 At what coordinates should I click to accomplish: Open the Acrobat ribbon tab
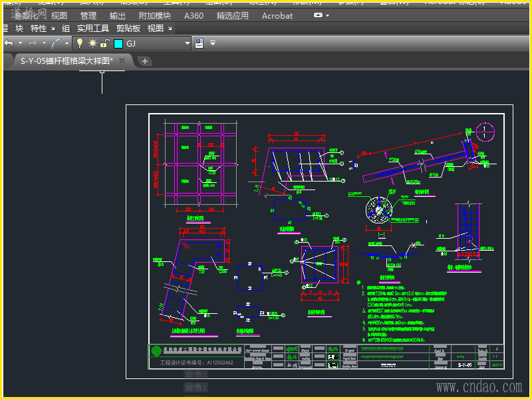pos(277,15)
